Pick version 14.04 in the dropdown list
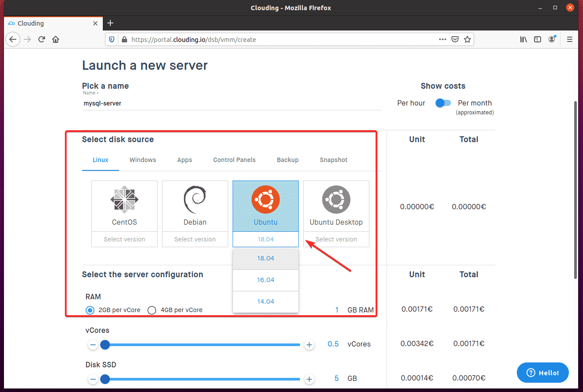The image size is (583, 392). point(266,302)
